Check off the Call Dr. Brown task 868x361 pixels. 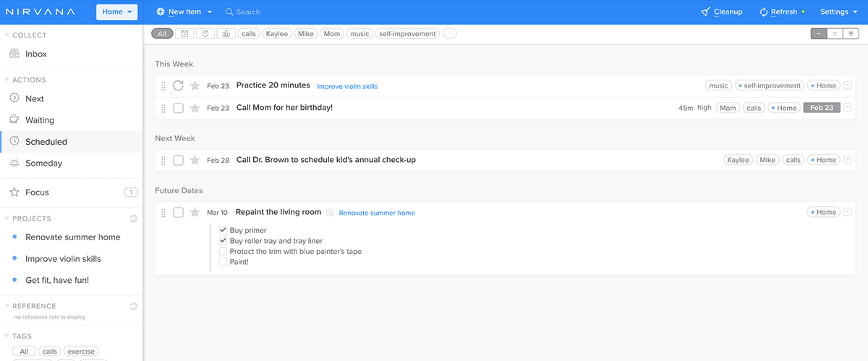178,161
